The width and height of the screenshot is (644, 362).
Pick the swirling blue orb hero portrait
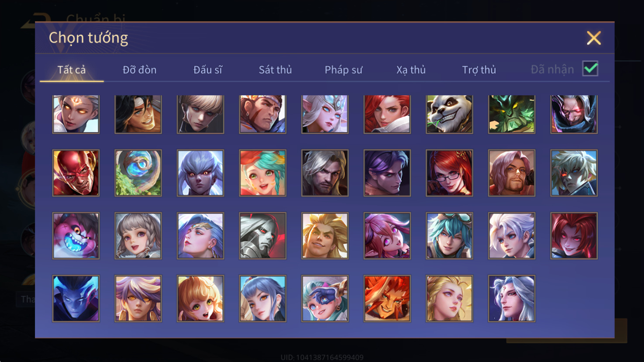(x=138, y=173)
